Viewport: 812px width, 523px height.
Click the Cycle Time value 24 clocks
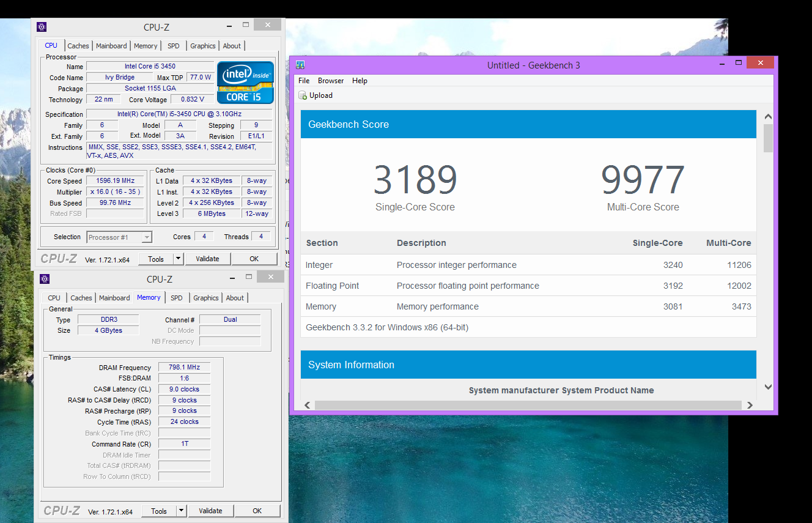point(184,422)
